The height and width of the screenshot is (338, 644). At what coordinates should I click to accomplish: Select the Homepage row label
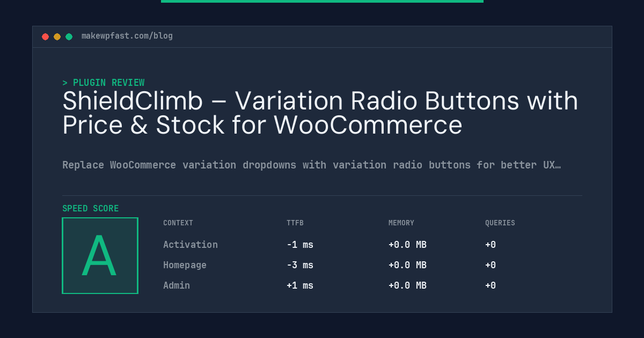(x=185, y=265)
